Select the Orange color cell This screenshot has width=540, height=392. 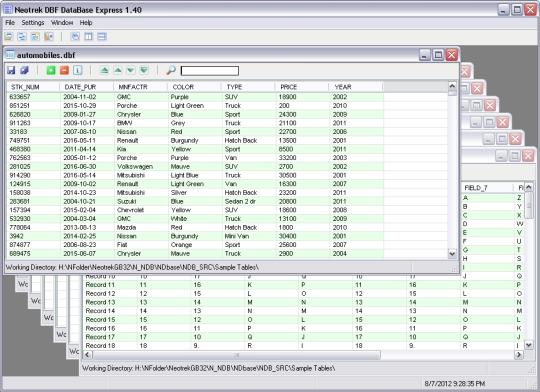tap(195, 245)
